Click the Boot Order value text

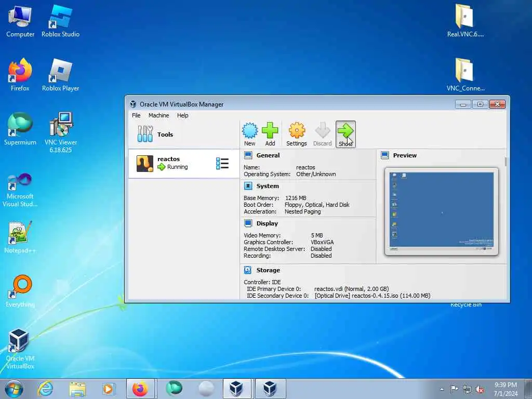click(317, 205)
